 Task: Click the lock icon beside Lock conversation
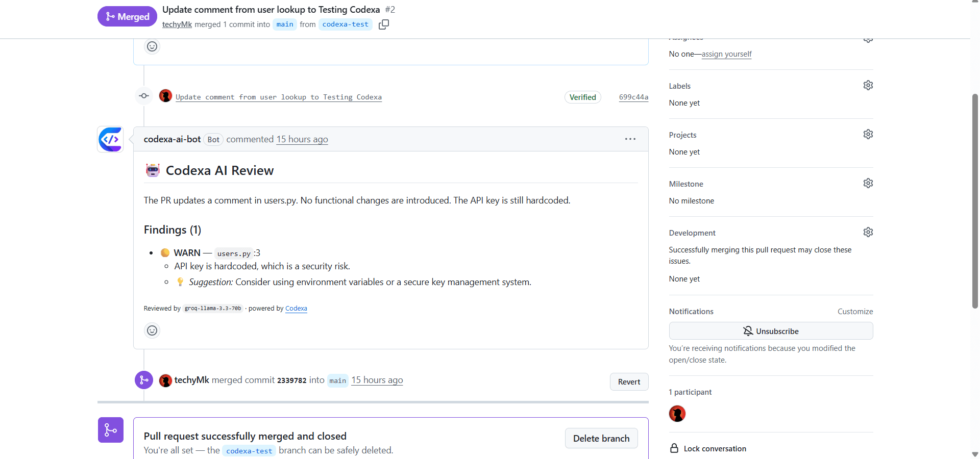coord(674,448)
